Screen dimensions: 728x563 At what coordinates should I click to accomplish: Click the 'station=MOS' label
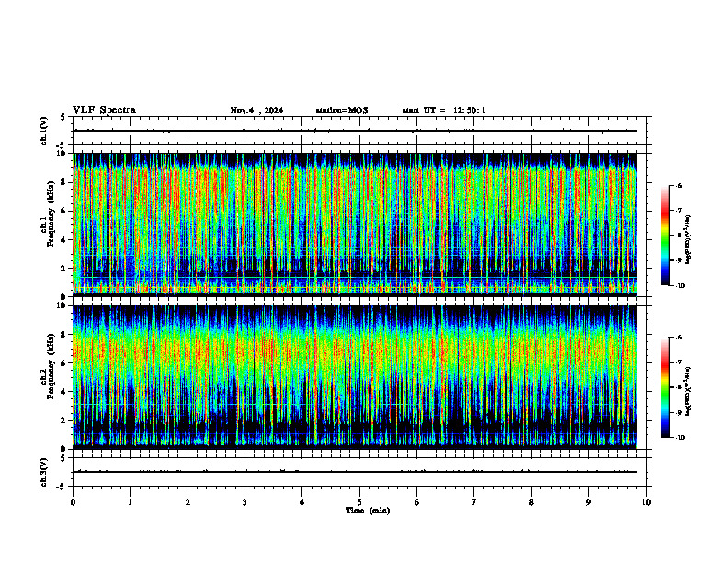tap(342, 110)
